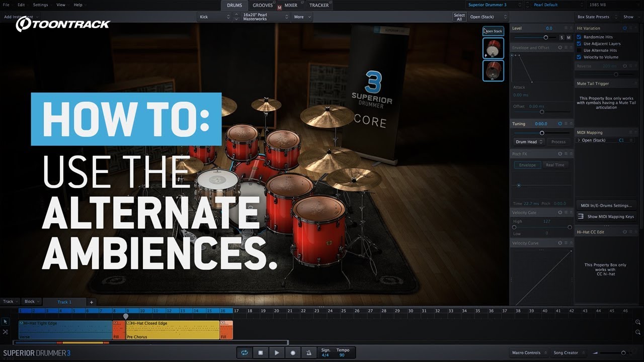
Task: Open the Pearl Default preset dropdown
Action: tap(557, 5)
